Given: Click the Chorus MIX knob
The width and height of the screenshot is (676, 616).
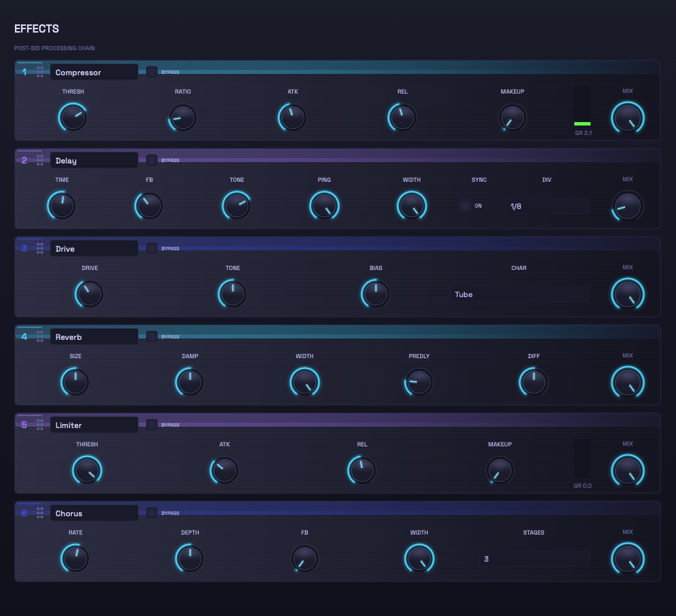Looking at the screenshot, I should (x=628, y=558).
